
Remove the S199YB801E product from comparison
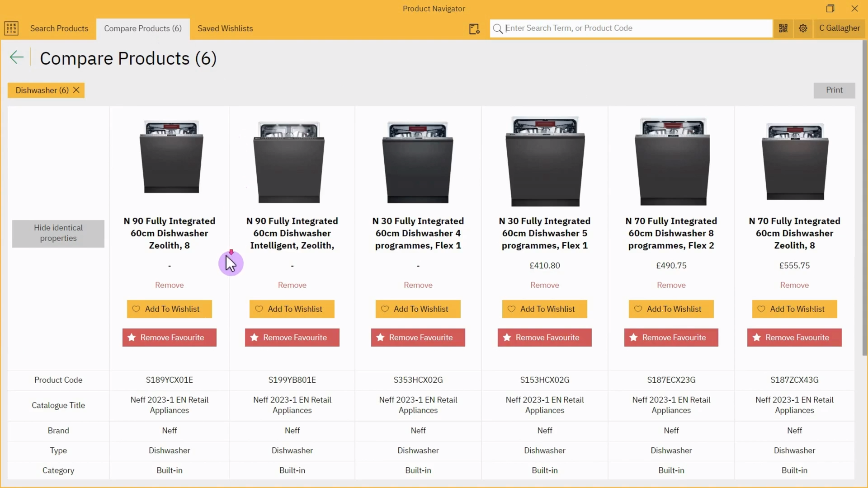point(292,285)
